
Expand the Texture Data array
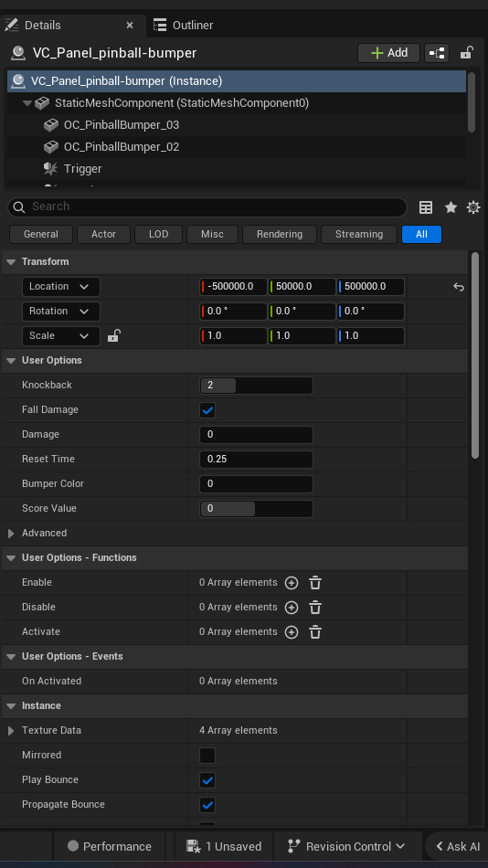click(x=11, y=731)
